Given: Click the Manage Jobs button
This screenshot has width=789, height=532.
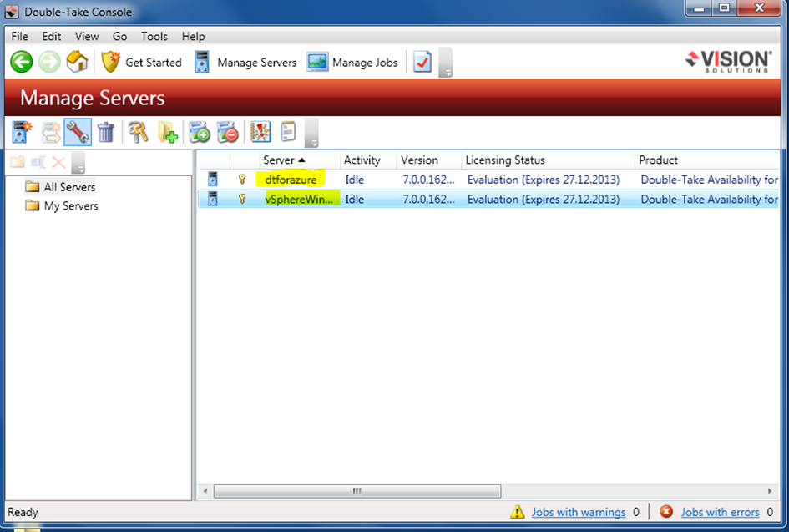Looking at the screenshot, I should [x=352, y=62].
